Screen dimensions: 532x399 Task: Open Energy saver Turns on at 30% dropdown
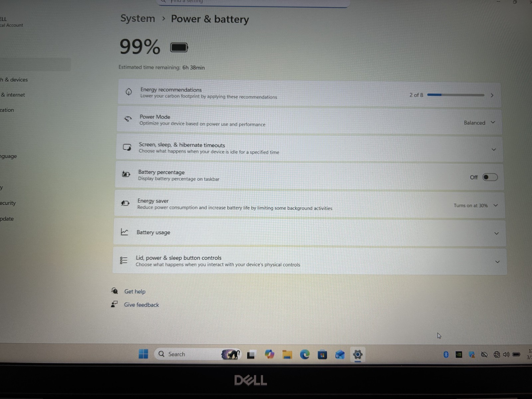(476, 205)
